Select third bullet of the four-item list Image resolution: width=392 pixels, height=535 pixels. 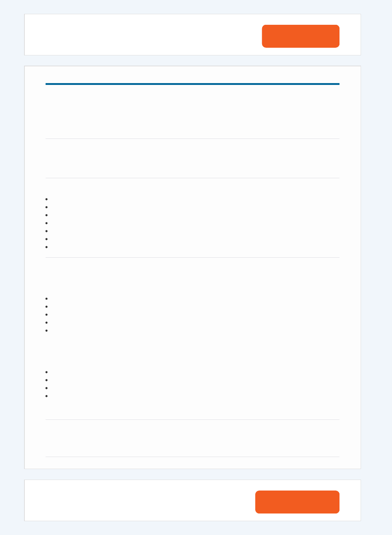[x=47, y=388]
